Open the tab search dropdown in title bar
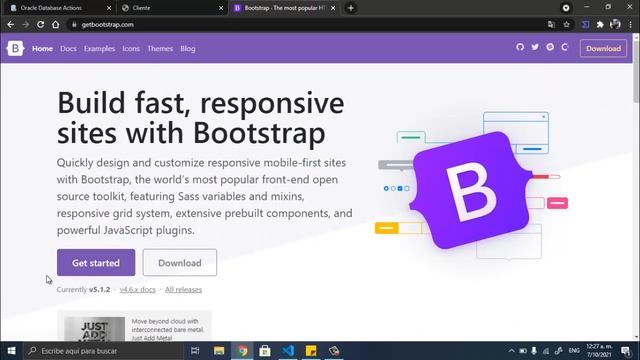Screen dimensions: 640x360 coord(566,8)
